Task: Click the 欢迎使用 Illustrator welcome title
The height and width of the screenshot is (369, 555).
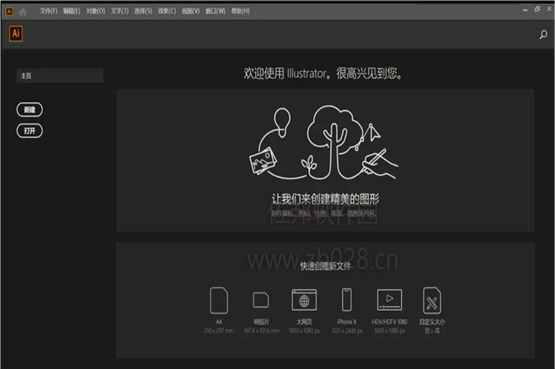Action: coord(323,74)
